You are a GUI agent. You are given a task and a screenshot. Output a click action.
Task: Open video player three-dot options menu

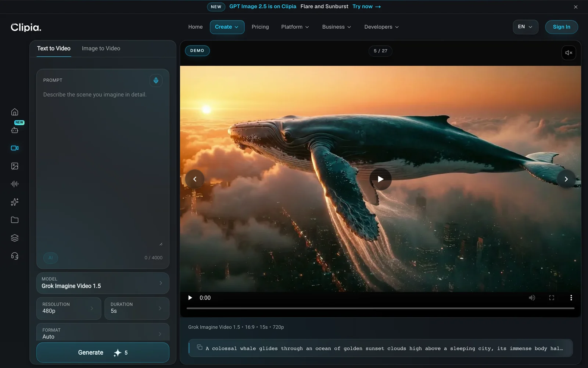tap(571, 298)
